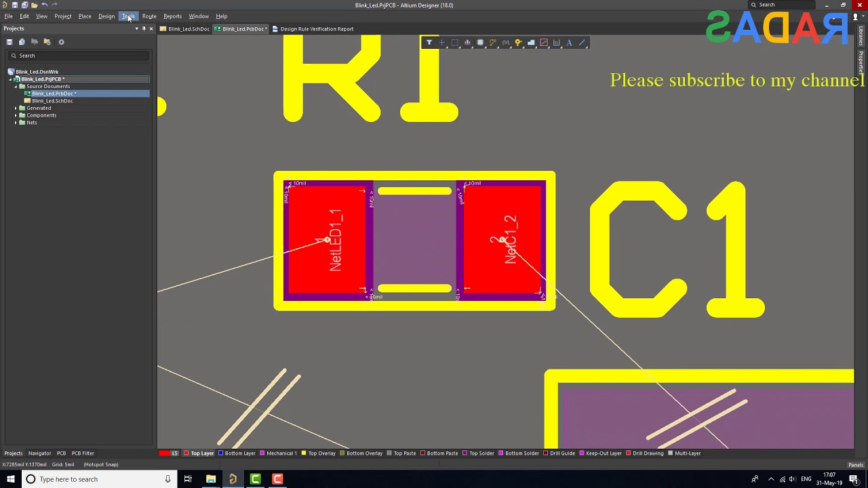The height and width of the screenshot is (488, 868).
Task: Click Save icon in Projects panel toolbar
Action: point(9,42)
